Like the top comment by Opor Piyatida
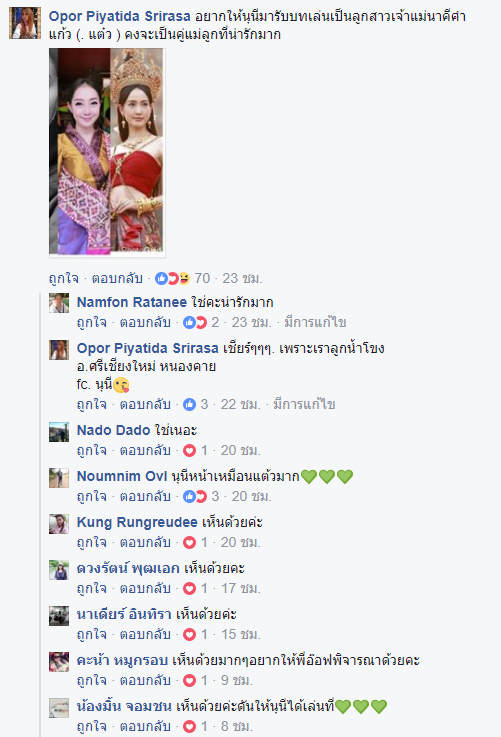501x737 pixels. tap(64, 278)
